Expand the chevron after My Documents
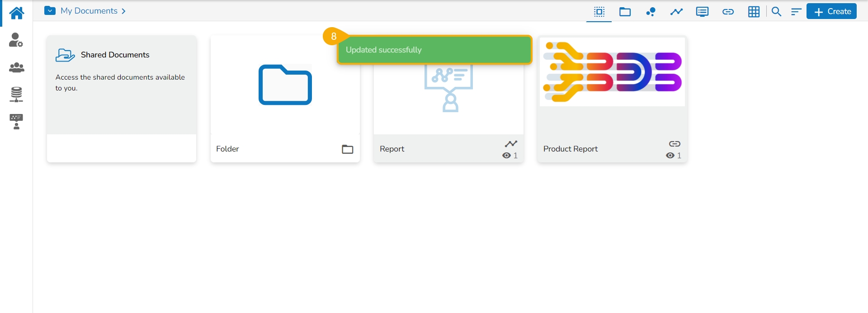Screen dimensions: 868x313 pyautogui.click(x=123, y=11)
